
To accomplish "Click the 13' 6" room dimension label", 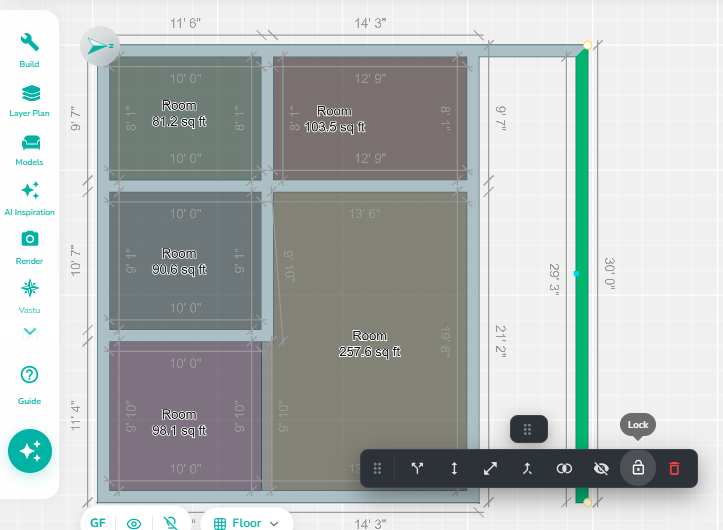I will (x=364, y=214).
